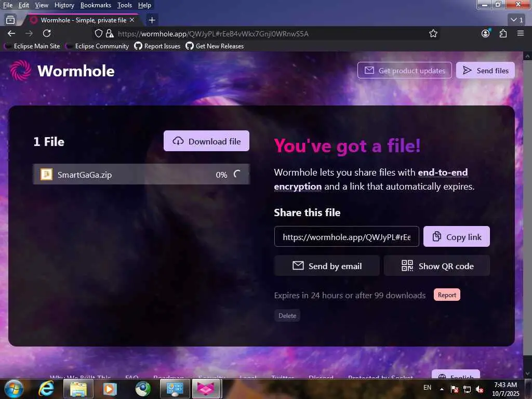Screen dimensions: 532x399
Task: Open the Tools menu
Action: coord(124,5)
